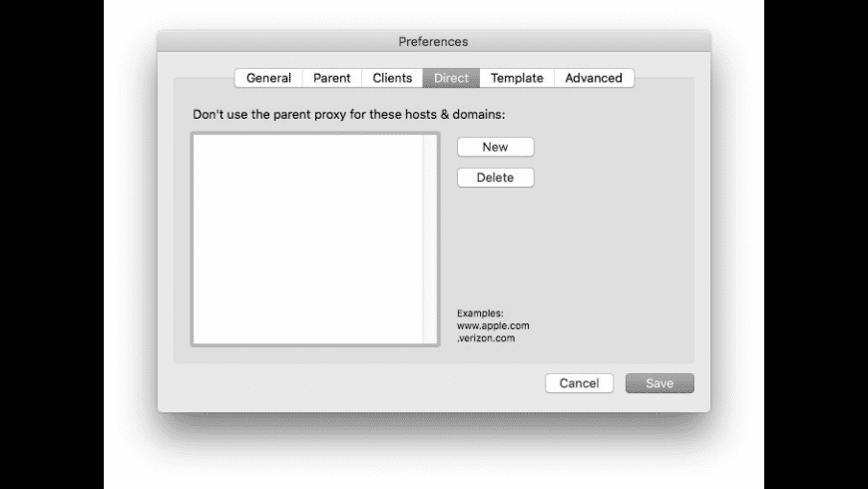The image size is (868, 489).
Task: Cancel the Preferences dialog
Action: point(579,383)
